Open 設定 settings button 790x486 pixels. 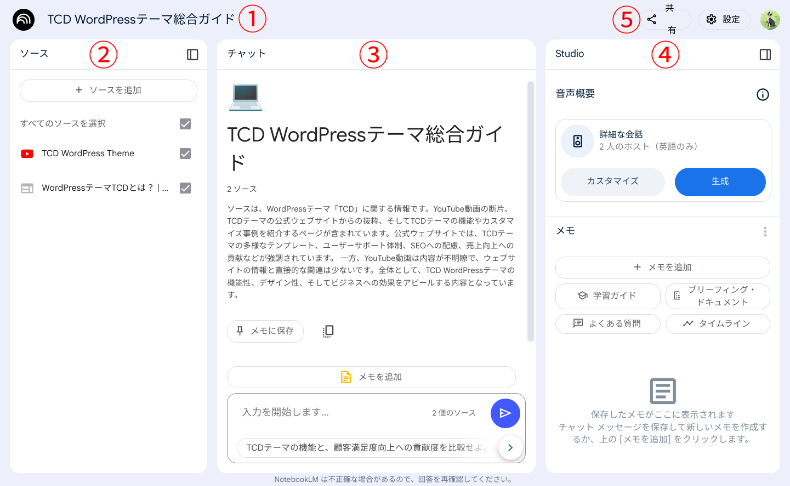point(724,20)
